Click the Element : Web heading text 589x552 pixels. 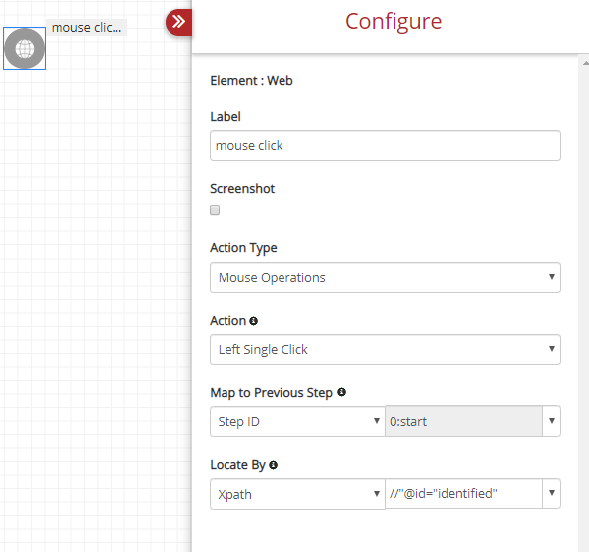251,81
